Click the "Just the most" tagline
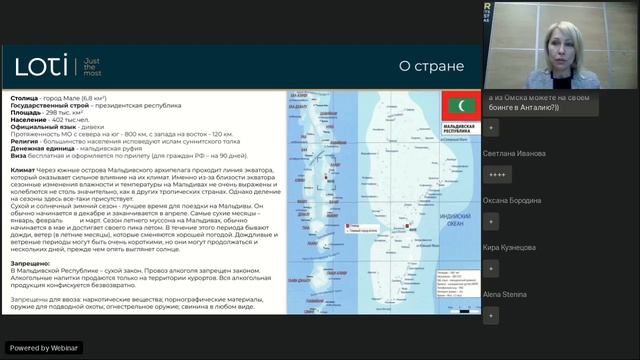This screenshot has width=640, height=360. tap(92, 67)
